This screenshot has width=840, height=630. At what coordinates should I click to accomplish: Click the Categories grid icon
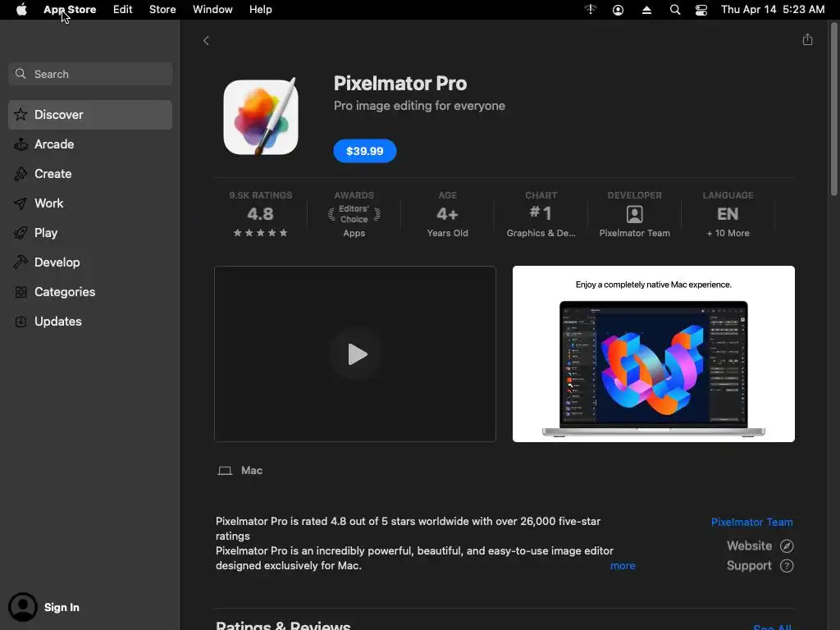21,292
